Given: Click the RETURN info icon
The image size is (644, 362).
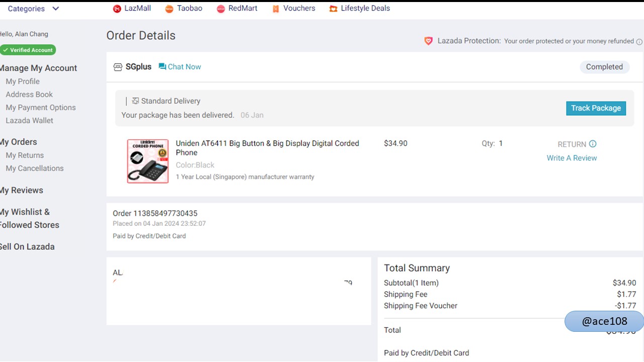Looking at the screenshot, I should coord(593,144).
